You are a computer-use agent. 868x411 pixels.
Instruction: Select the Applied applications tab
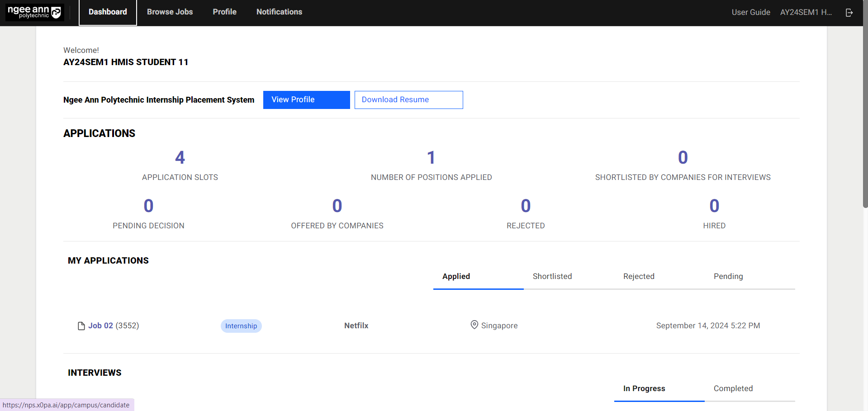click(x=456, y=277)
